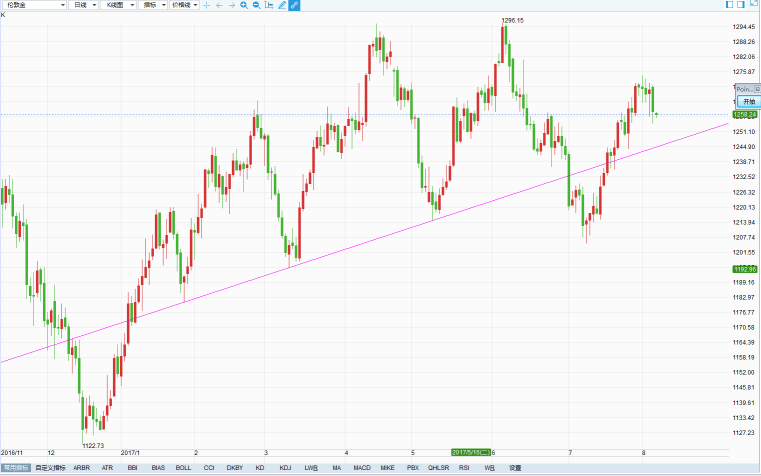The image size is (761, 476).
Task: Click the crosshair cursor icon in toolbar
Action: pos(207,5)
